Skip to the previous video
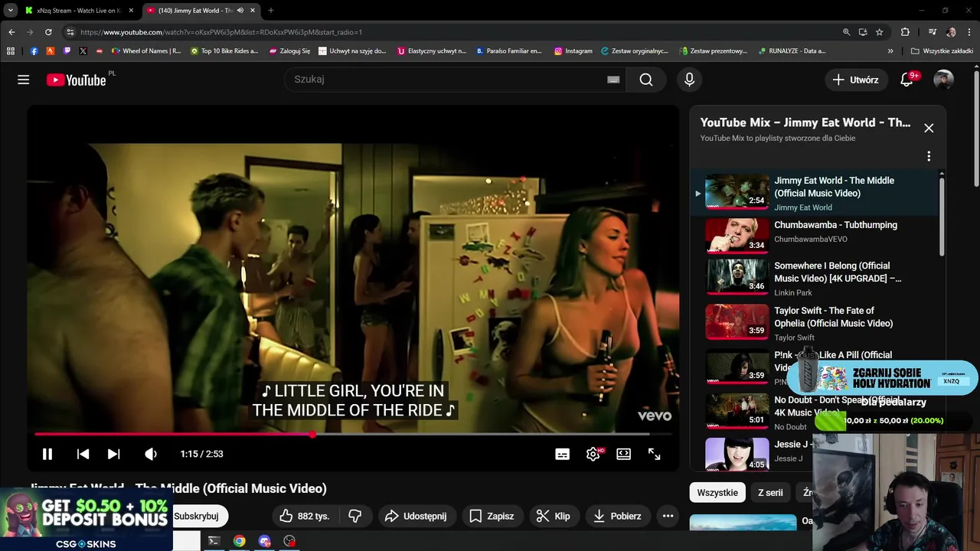This screenshot has height=551, width=980. 83,454
